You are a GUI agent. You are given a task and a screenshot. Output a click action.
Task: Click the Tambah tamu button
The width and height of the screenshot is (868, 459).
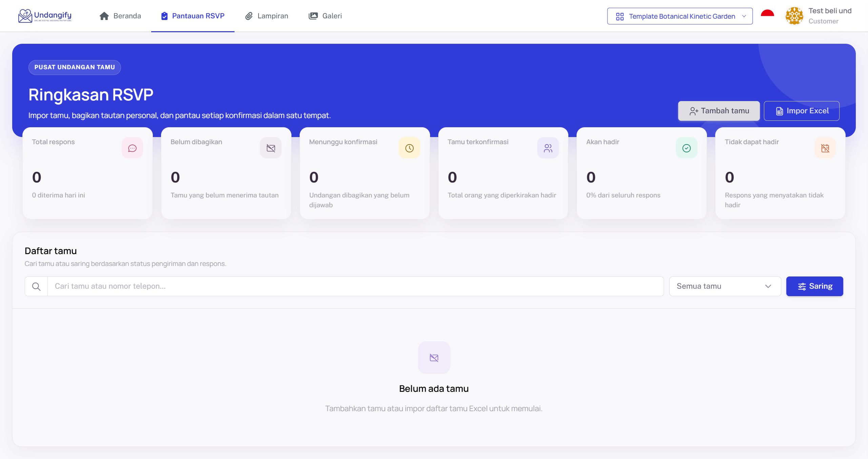point(719,111)
